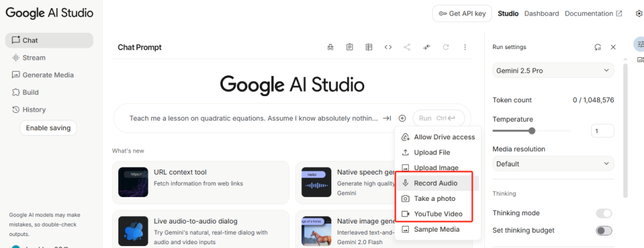Select Allow Drive access menu item
The width and height of the screenshot is (644, 248).
[438, 137]
